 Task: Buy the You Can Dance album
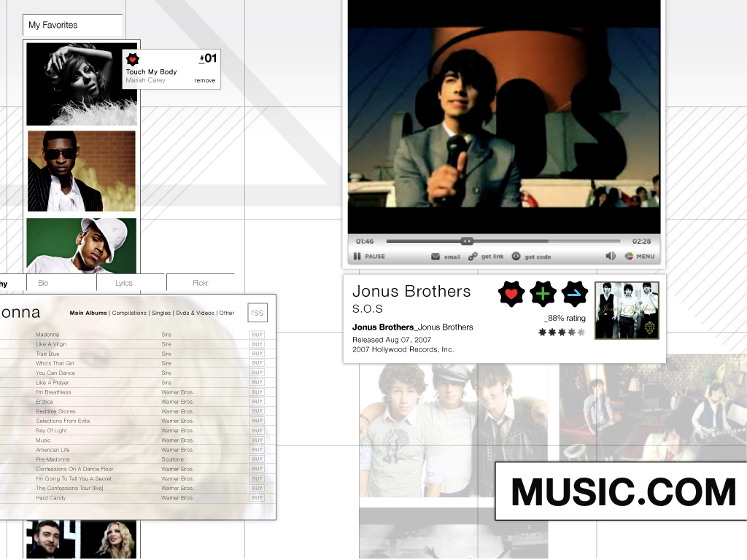point(258,373)
